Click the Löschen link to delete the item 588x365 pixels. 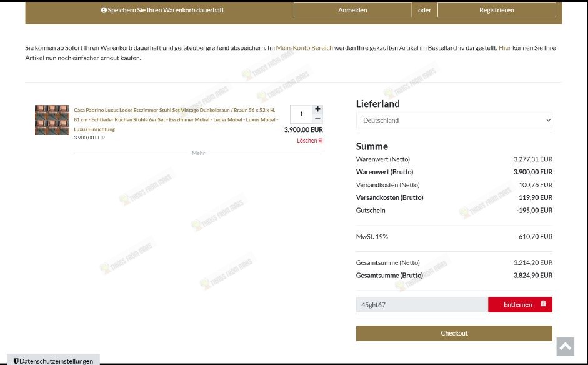click(306, 141)
